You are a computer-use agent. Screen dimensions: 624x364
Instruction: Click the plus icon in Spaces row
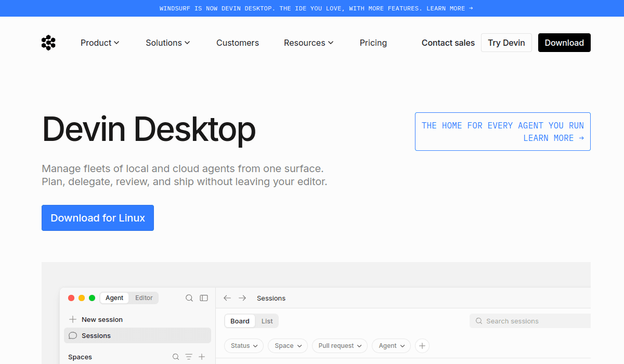[x=202, y=357]
